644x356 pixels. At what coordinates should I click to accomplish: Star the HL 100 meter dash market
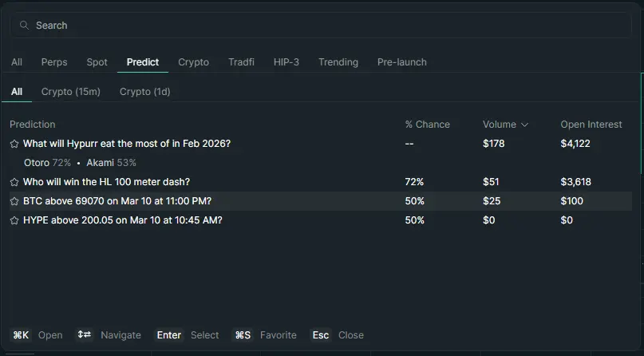click(14, 182)
